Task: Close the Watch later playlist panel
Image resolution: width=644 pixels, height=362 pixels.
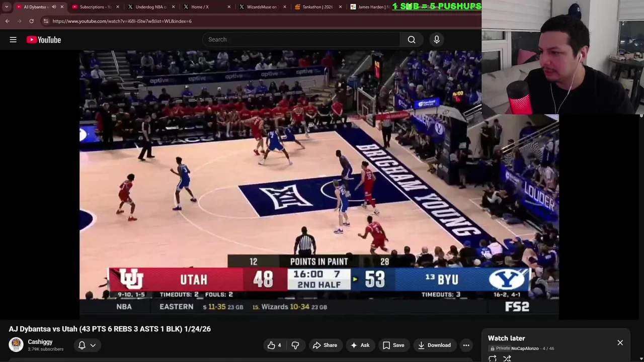Action: pyautogui.click(x=620, y=343)
